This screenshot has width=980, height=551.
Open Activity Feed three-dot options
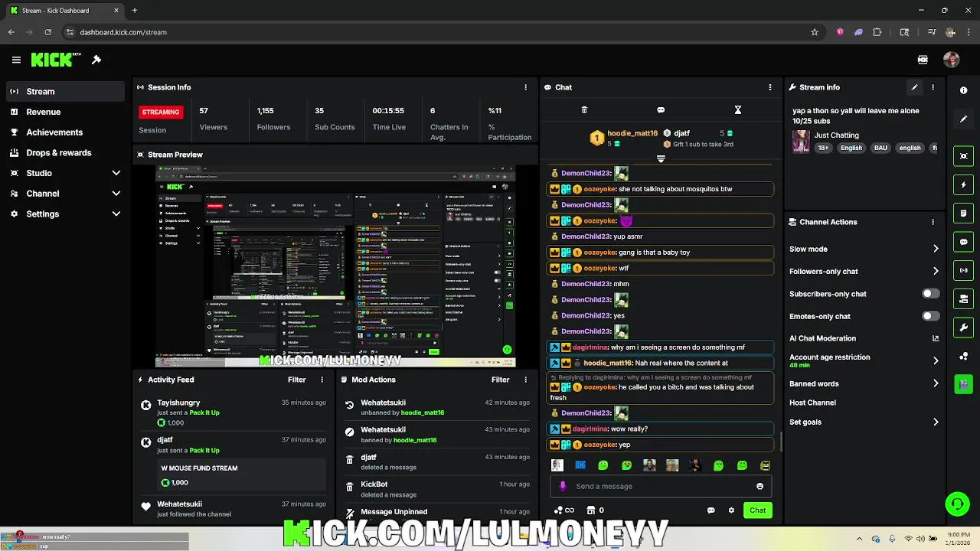(322, 380)
